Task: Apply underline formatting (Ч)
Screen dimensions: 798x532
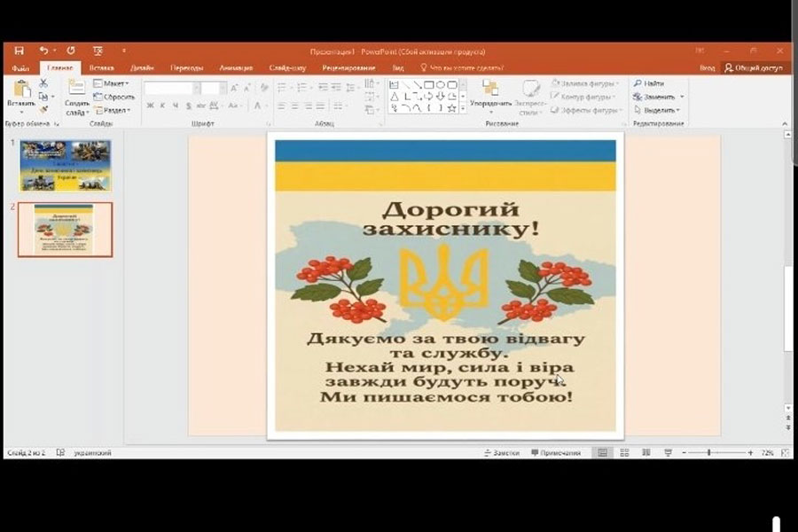Action: click(176, 106)
